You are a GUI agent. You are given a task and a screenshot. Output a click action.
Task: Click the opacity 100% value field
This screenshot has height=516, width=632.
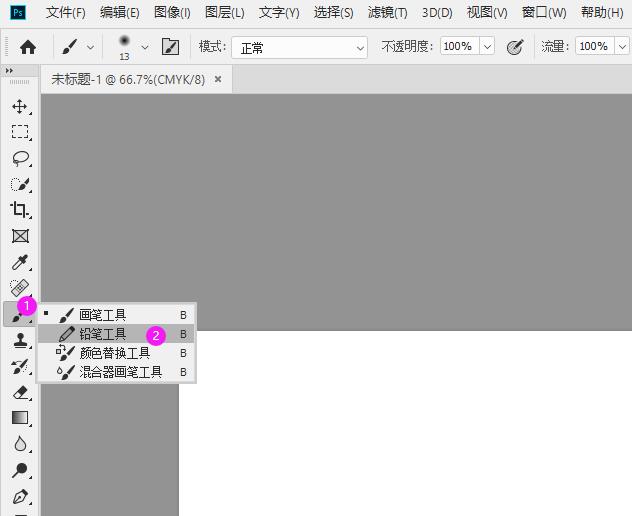click(459, 46)
